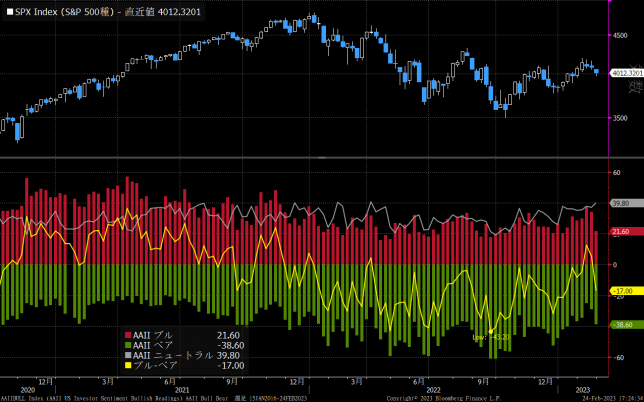644x402 pixels.
Task: Click the 2021 year label on time axis
Action: (182, 390)
